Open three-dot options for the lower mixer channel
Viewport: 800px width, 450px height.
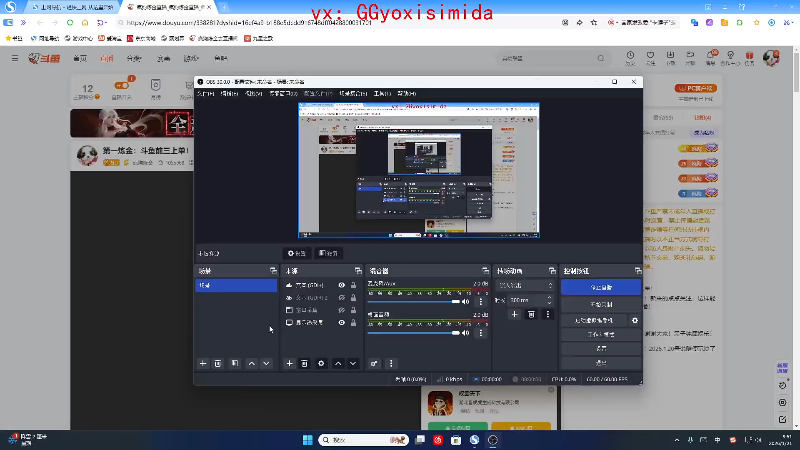click(481, 333)
